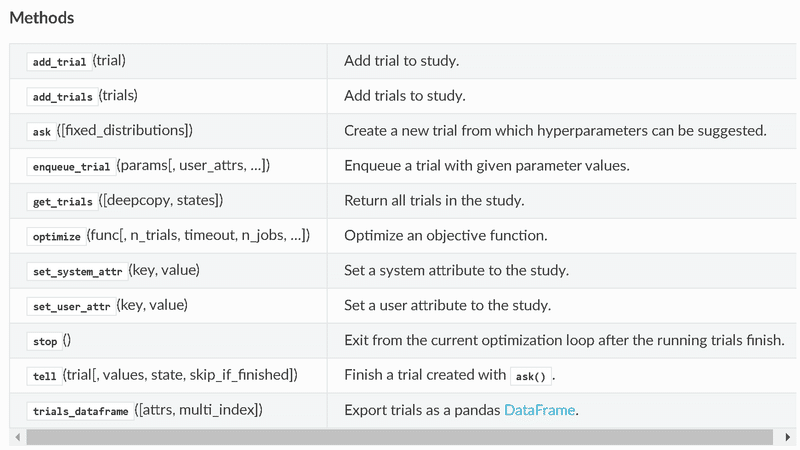This screenshot has height=450, width=800.
Task: Open the tell method documentation
Action: pos(44,377)
